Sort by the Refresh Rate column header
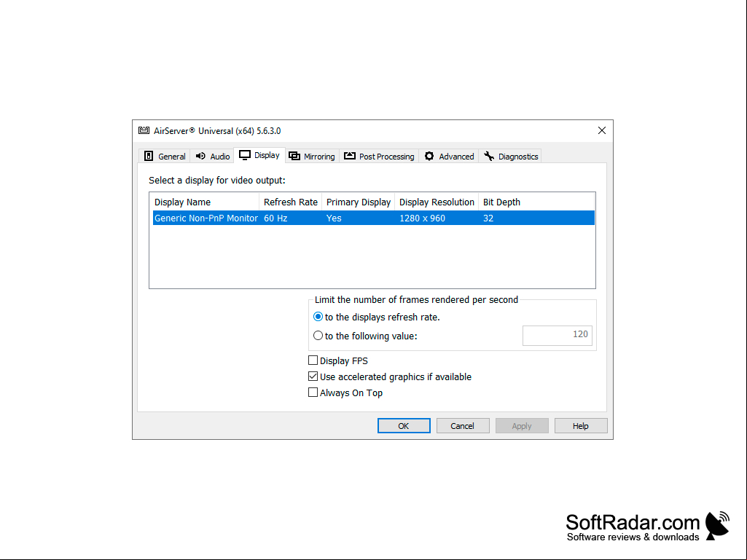 (x=291, y=202)
